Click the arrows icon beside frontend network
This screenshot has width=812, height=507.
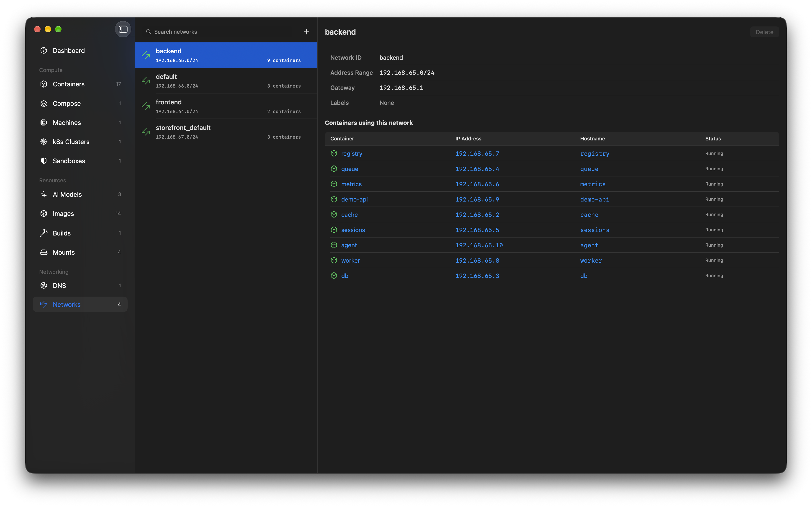[x=146, y=106]
